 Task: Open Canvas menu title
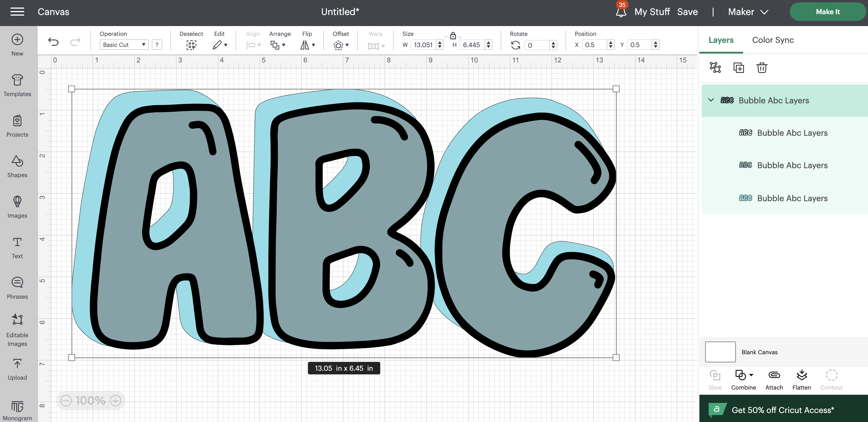pos(53,12)
